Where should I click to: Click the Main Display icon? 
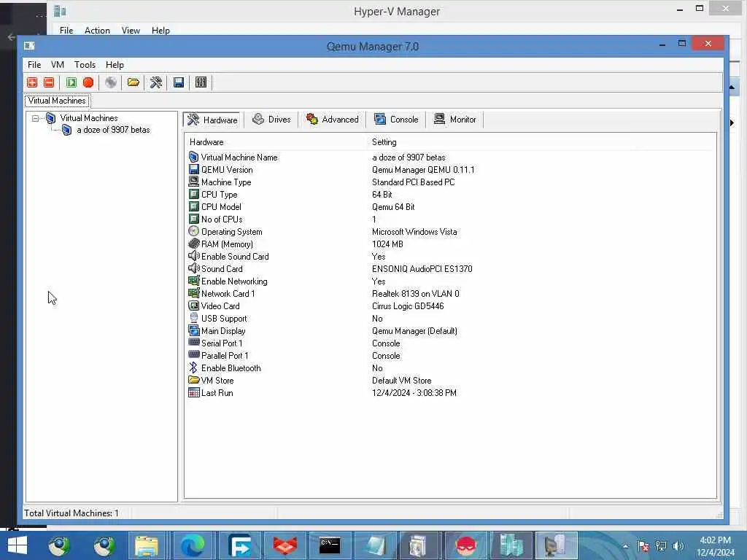pos(193,330)
